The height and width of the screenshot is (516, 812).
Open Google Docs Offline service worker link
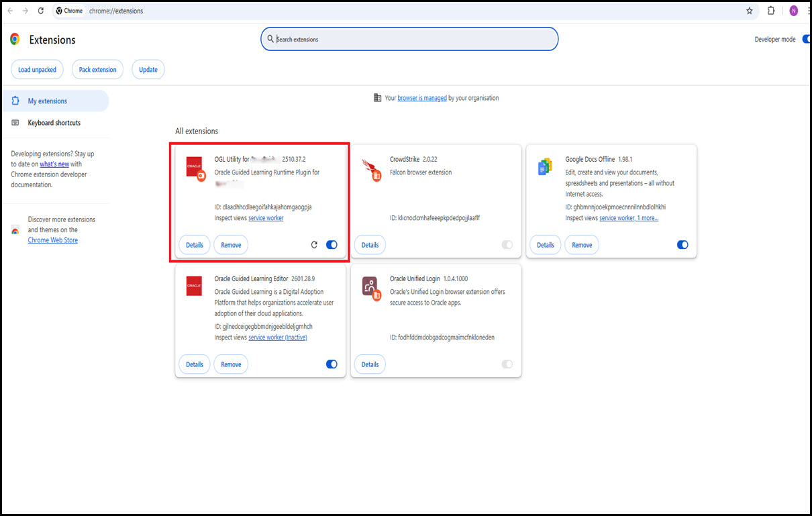point(629,218)
